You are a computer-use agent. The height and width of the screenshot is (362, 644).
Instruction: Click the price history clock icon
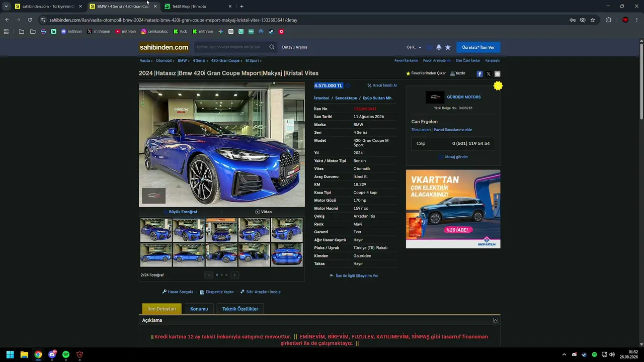coord(348,85)
